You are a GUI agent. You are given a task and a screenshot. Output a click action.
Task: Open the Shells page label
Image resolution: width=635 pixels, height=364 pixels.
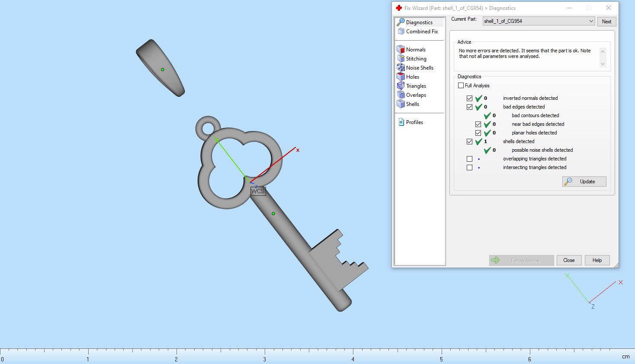click(x=413, y=104)
